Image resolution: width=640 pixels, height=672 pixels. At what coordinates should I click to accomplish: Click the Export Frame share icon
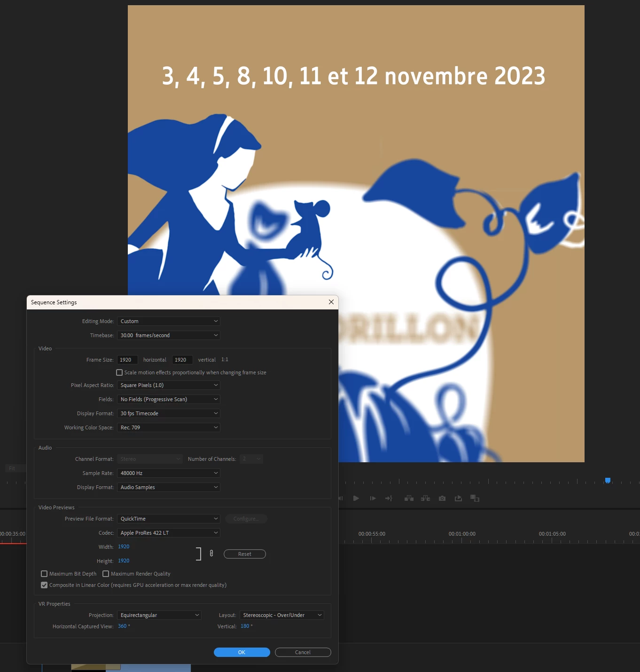458,498
